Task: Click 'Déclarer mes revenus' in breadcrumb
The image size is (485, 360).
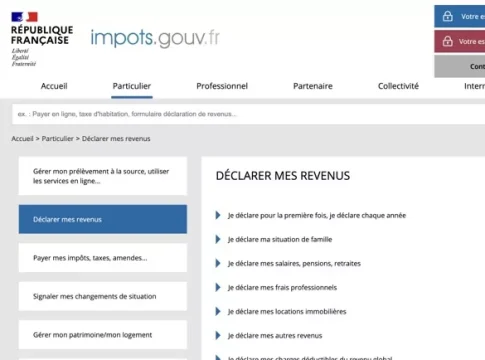Action: [116, 139]
